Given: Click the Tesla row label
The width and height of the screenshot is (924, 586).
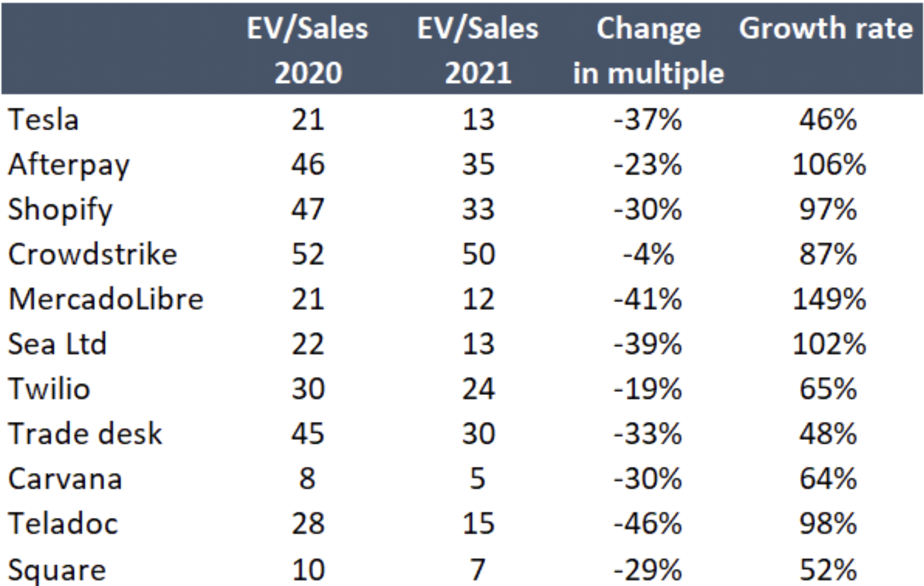Looking at the screenshot, I should click(43, 120).
